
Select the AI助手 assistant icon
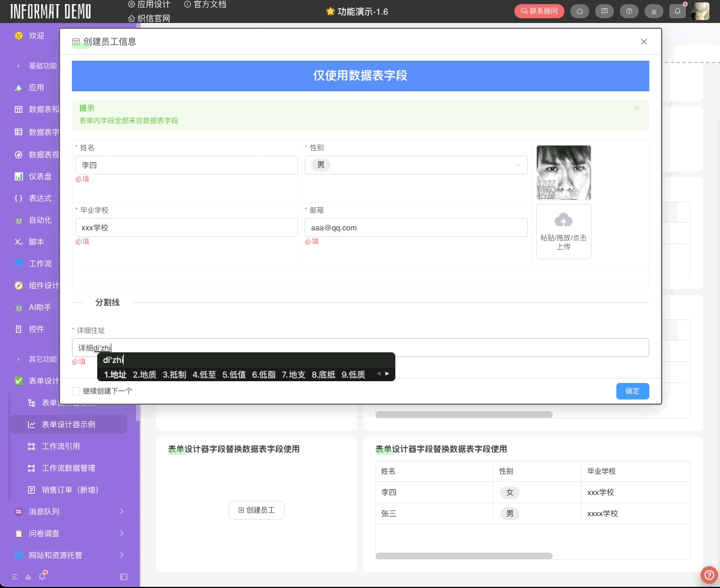19,307
